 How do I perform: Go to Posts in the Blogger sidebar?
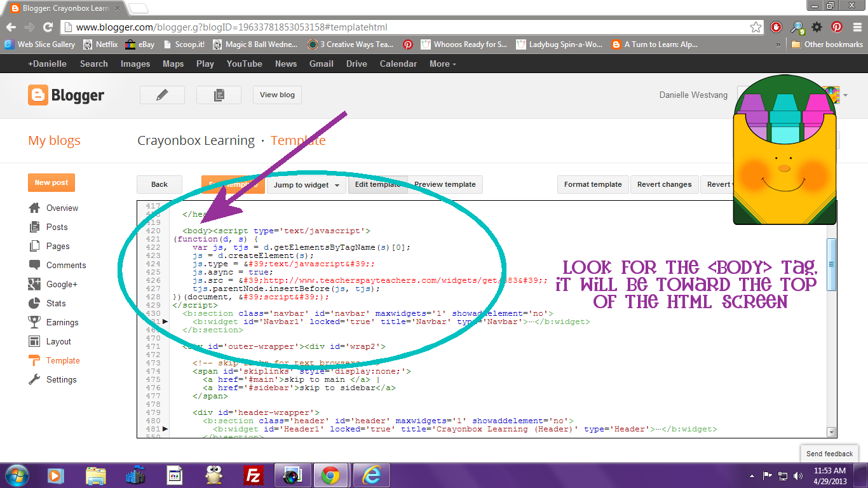(x=57, y=227)
